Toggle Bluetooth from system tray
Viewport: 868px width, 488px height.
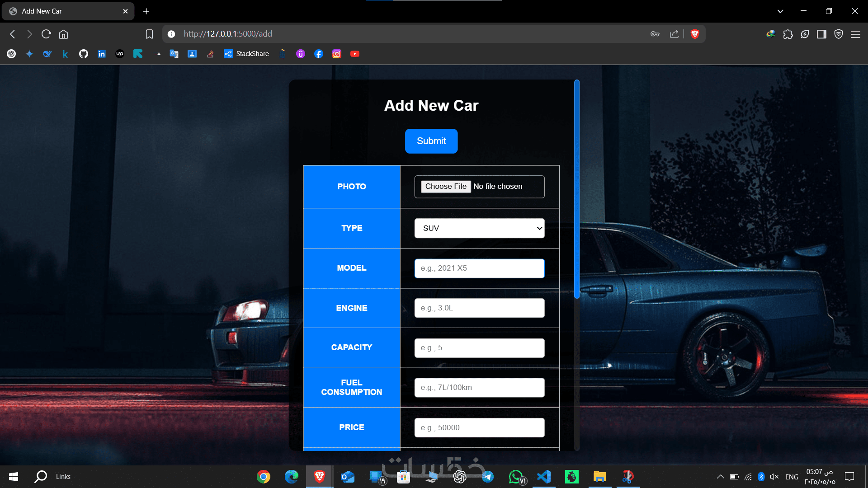[x=761, y=477]
